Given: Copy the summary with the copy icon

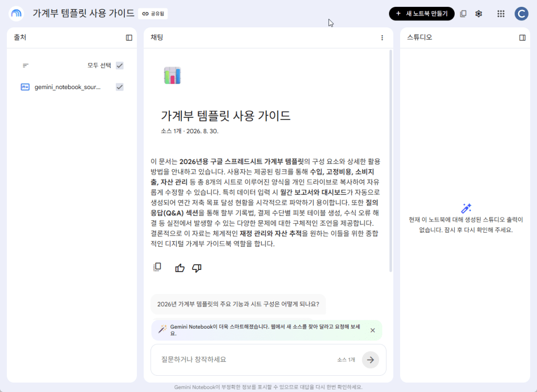Looking at the screenshot, I should (x=157, y=267).
